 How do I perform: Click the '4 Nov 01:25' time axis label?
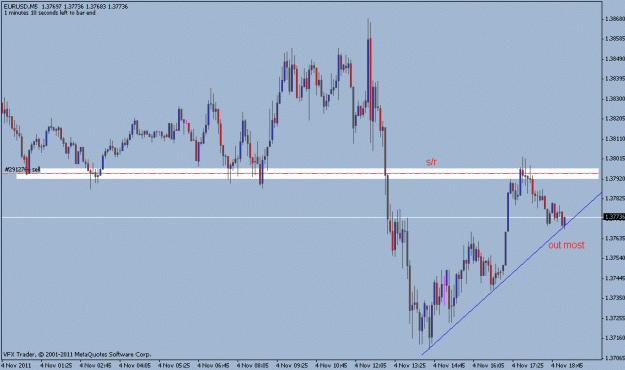click(x=57, y=365)
